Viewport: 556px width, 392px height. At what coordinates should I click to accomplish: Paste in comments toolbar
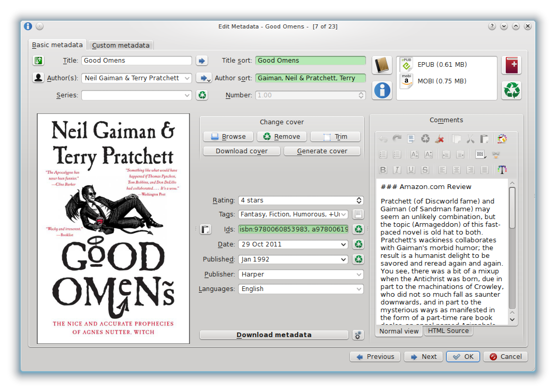click(485, 139)
